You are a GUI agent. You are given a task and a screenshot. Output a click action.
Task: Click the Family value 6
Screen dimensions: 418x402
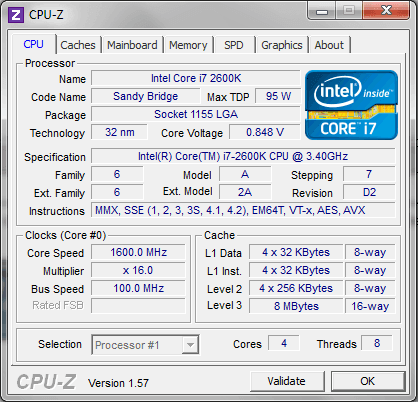(x=117, y=174)
